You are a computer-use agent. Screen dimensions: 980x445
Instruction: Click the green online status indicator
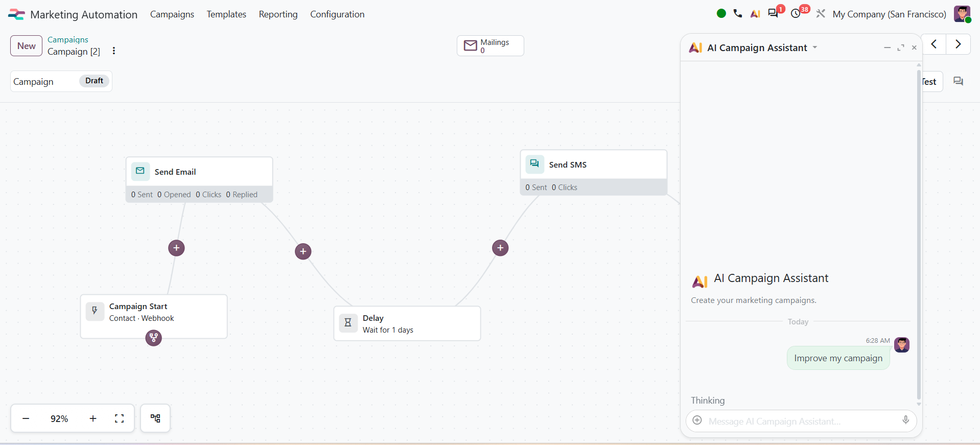tap(721, 14)
